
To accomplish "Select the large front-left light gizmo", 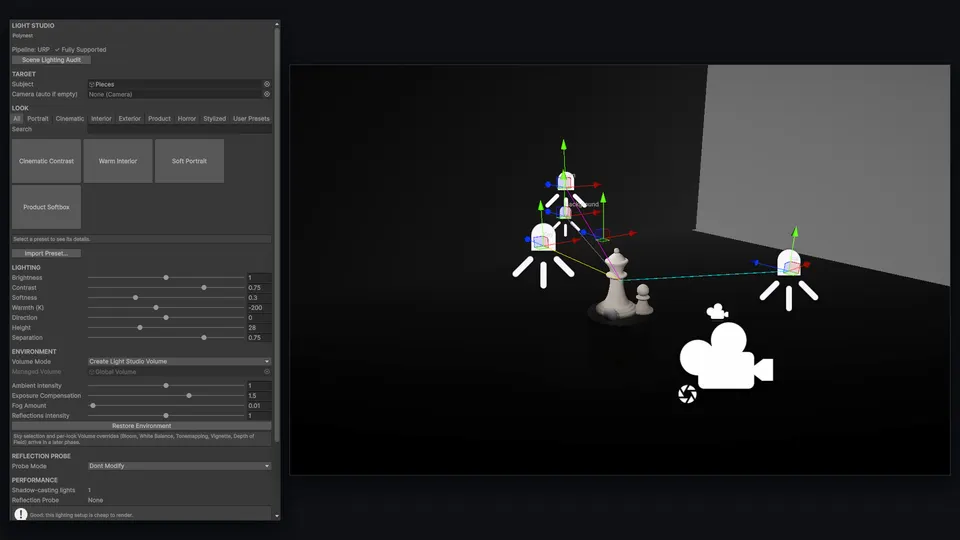I will (542, 254).
